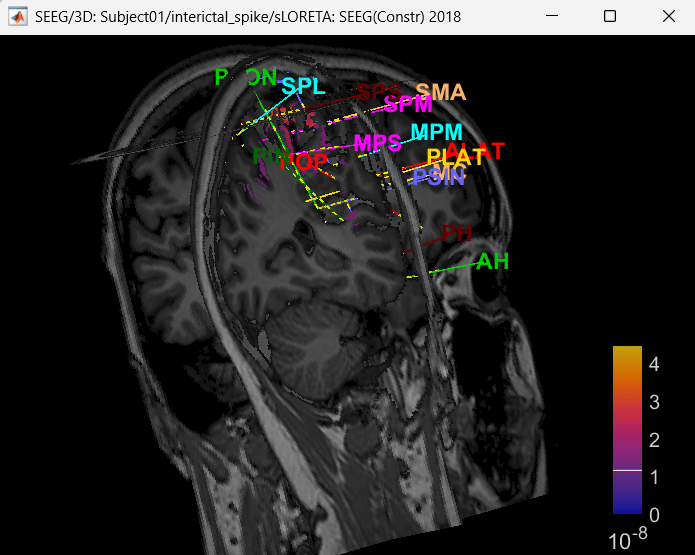This screenshot has height=555, width=695.
Task: Select the yellow PLAT electrode label
Action: [x=455, y=158]
